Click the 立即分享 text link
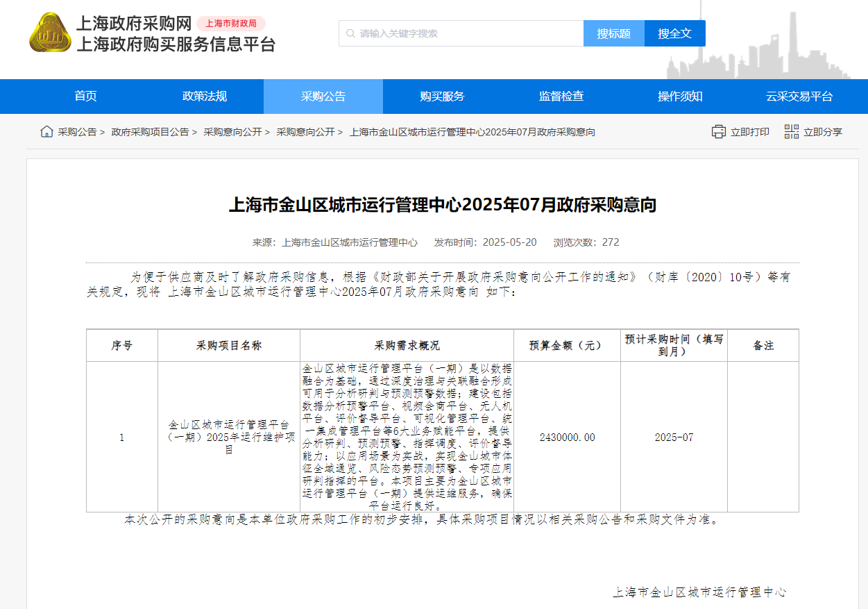The image size is (868, 609). 823,132
